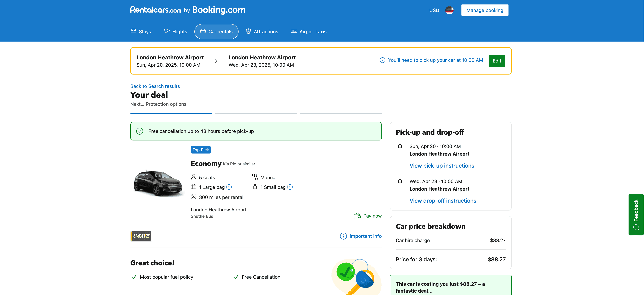Image resolution: width=644 pixels, height=295 pixels.
Task: Click the Large bag info icon
Action: coord(229,187)
